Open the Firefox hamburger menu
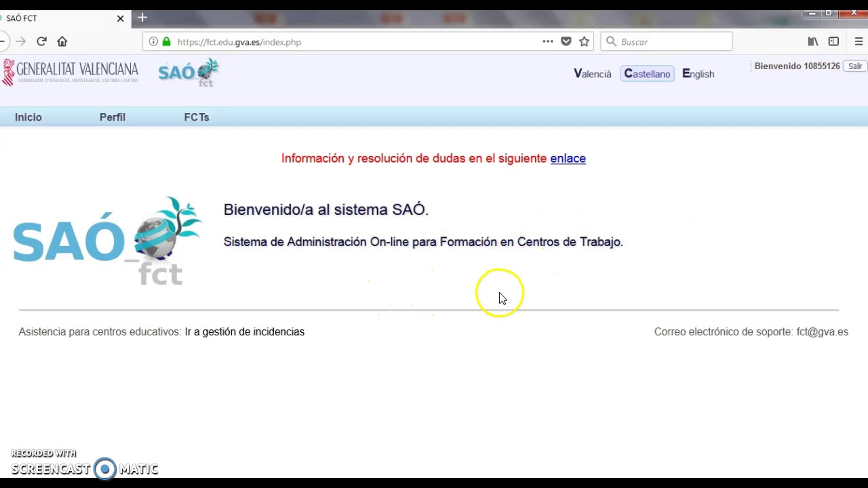Viewport: 868px width, 488px height. coord(859,41)
